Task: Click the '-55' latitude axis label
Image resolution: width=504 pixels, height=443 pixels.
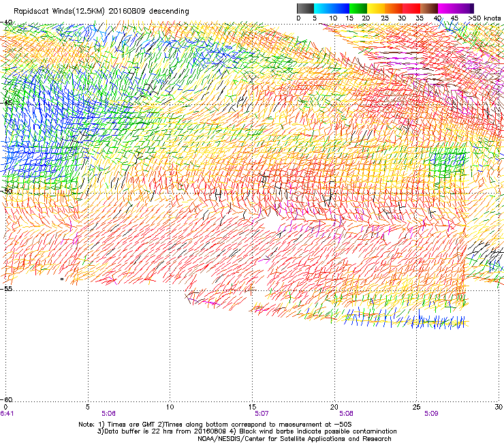Action: coord(7,288)
